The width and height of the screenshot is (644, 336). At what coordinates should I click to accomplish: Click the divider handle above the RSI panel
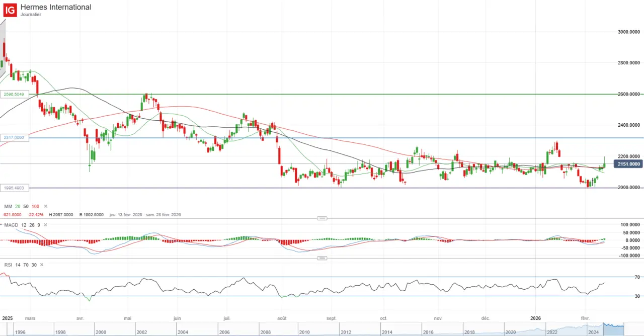(322, 258)
